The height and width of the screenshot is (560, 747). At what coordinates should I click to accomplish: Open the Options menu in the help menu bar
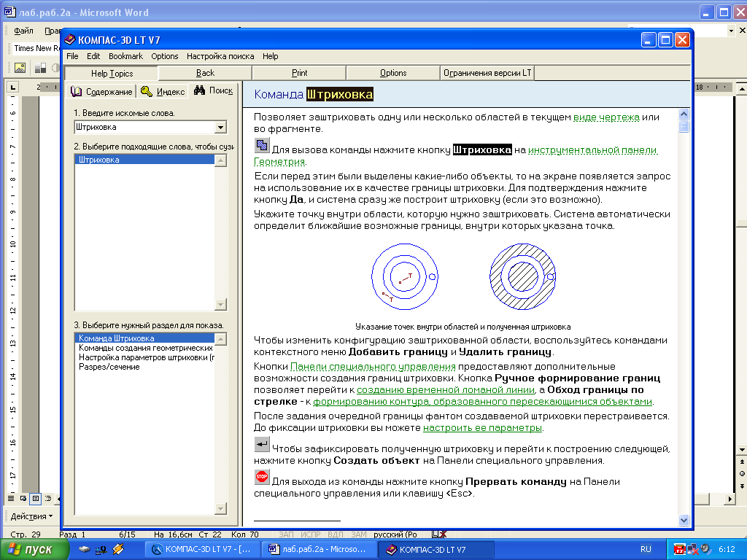[x=165, y=56]
